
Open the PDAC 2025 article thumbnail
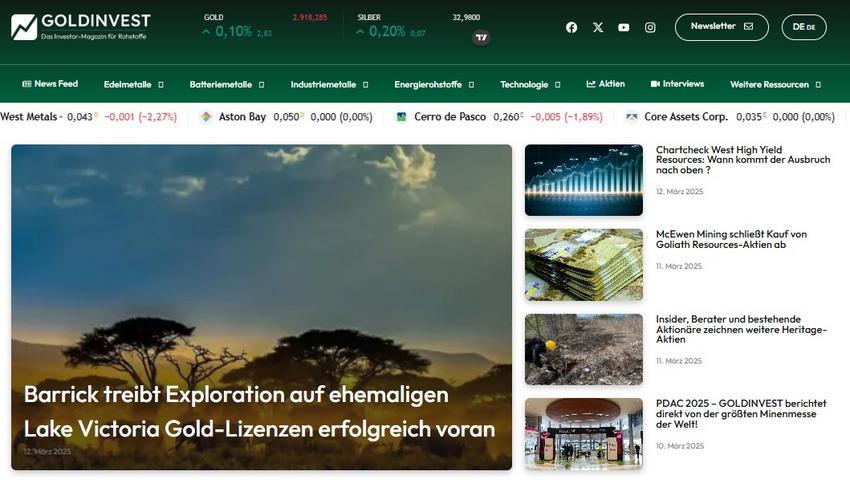(x=583, y=433)
